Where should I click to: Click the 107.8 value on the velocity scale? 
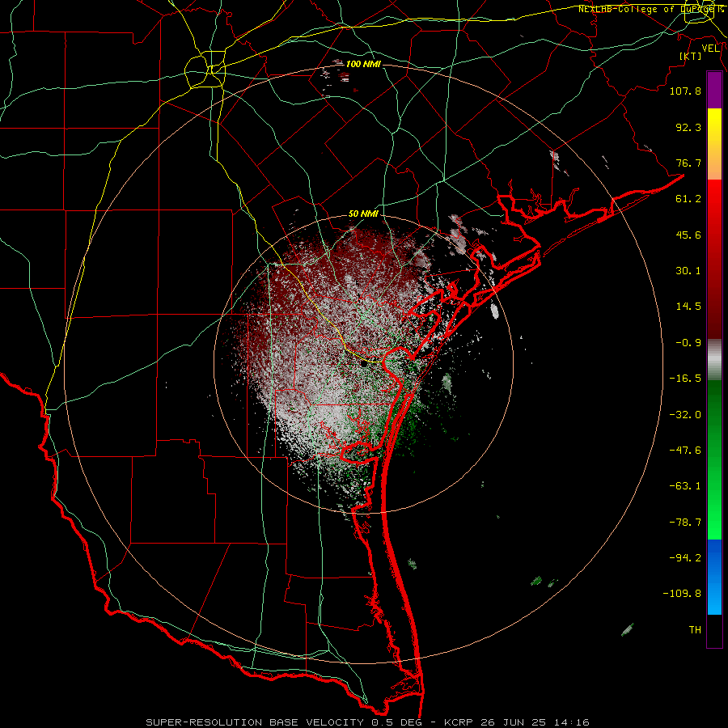click(685, 91)
